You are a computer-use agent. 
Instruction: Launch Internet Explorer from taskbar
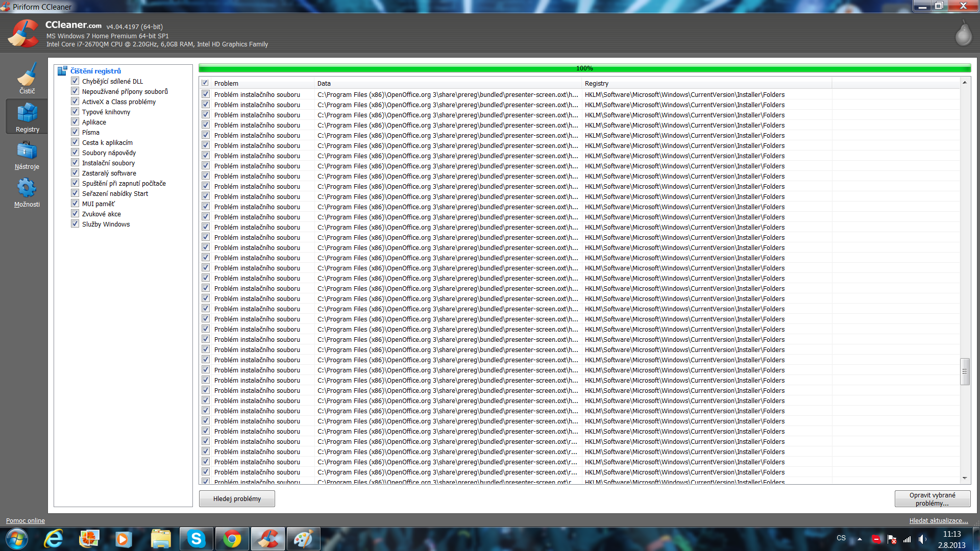pyautogui.click(x=54, y=539)
